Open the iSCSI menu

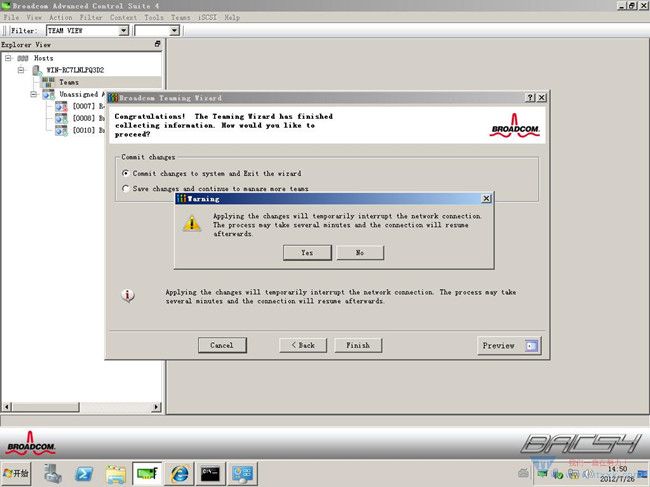[x=207, y=17]
